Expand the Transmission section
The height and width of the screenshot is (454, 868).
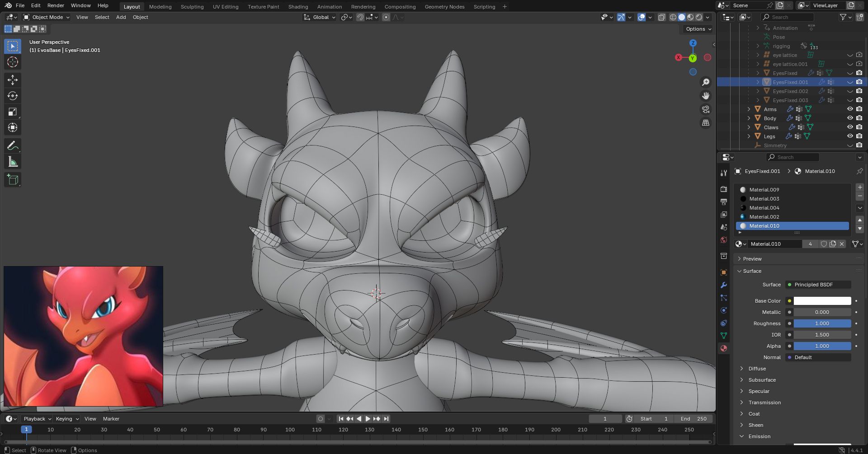pos(764,403)
